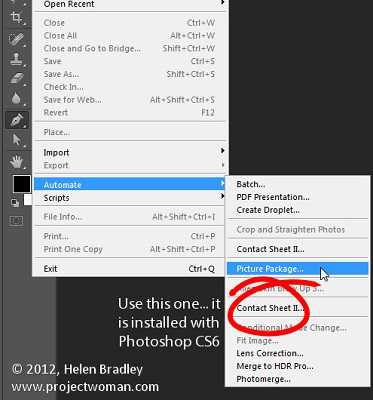Screen dimensions: 373x400
Task: Choose Fit Image from Automate submenu
Action: point(298,341)
